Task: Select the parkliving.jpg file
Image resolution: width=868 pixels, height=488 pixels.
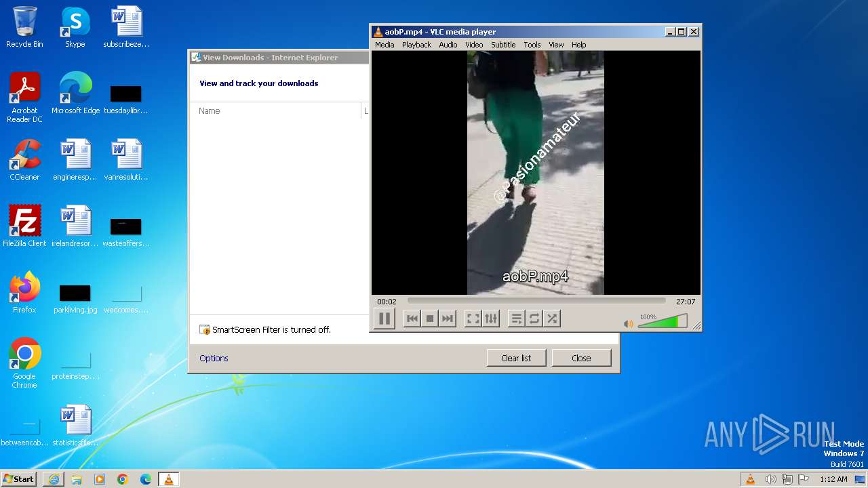Action: (x=75, y=299)
